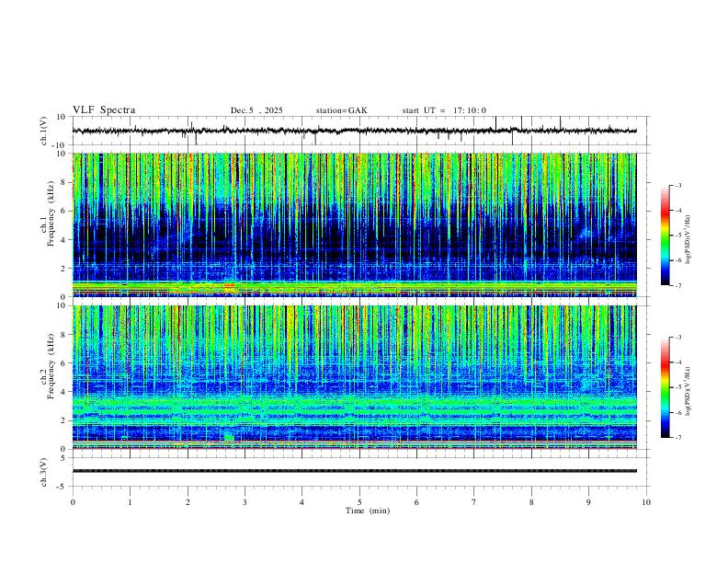Click the "VLF Spectra" title text
Screen dimensions: 728x563
click(x=104, y=110)
